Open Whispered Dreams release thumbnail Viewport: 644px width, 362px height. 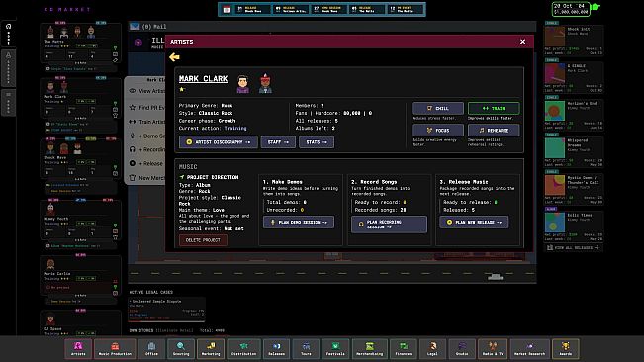(554, 147)
